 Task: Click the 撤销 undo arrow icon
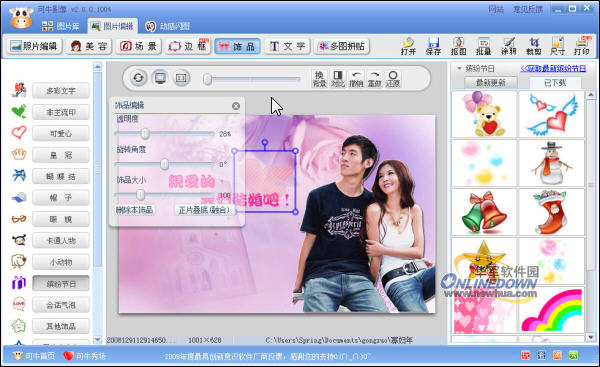point(356,78)
